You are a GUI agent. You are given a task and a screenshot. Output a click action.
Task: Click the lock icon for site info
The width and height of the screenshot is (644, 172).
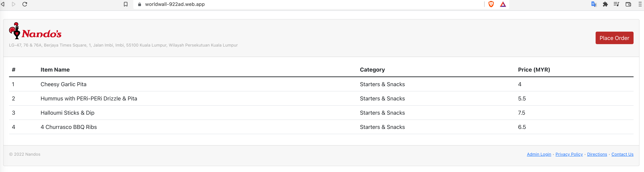140,4
